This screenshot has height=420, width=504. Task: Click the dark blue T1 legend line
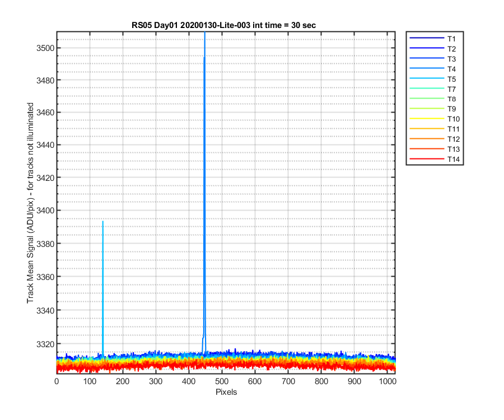pos(427,38)
